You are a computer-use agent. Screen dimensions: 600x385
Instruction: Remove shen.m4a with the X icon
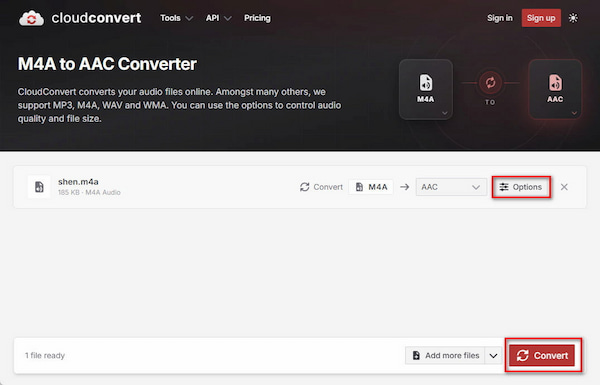click(x=564, y=187)
